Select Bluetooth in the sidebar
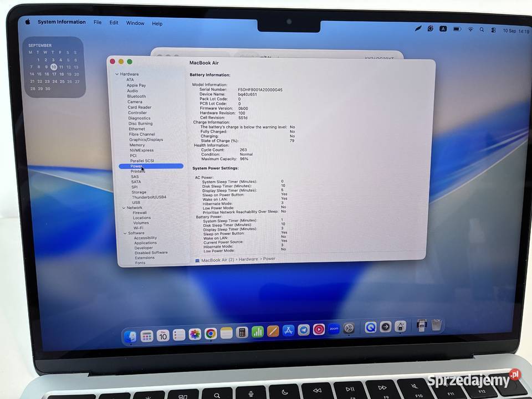The width and height of the screenshot is (532, 399). (136, 96)
